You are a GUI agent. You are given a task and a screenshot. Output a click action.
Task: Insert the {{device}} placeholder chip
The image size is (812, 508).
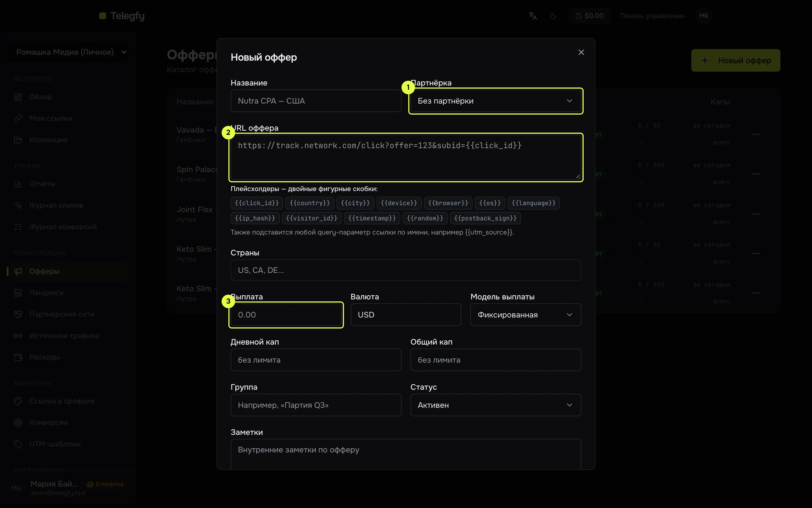(x=399, y=203)
